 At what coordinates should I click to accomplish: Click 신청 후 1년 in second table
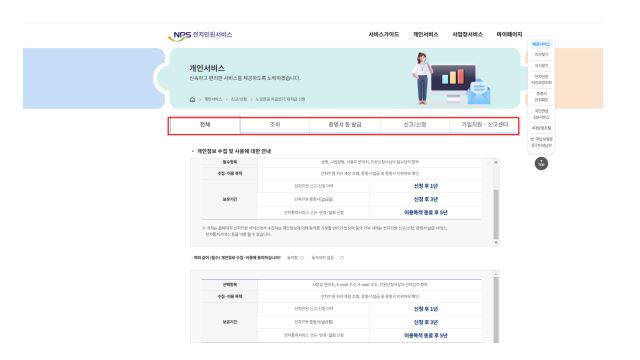pos(426,309)
